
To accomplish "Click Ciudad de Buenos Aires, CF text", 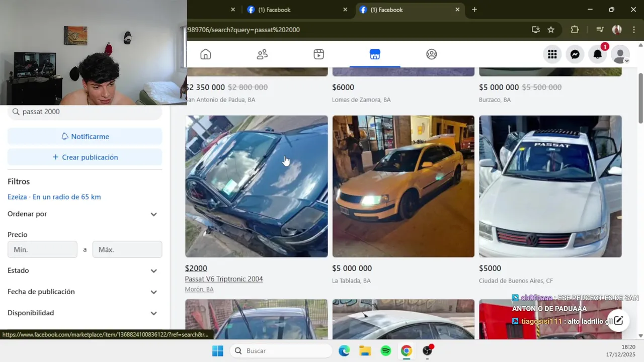I will pos(516,281).
